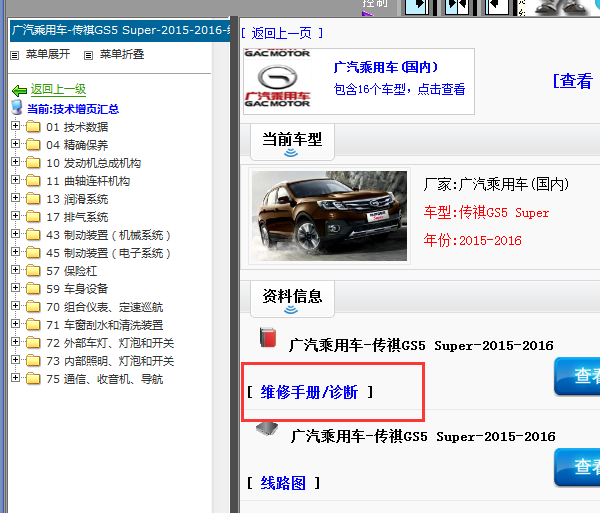The height and width of the screenshot is (513, 600).
Task: Expand the 75 通信、收音机、导航 node
Action: (x=15, y=378)
